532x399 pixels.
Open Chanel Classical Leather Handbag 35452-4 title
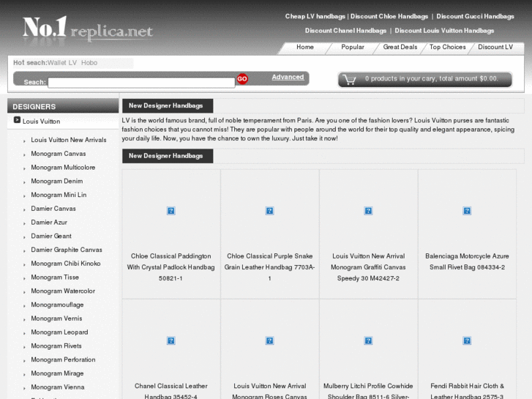pyautogui.click(x=171, y=391)
